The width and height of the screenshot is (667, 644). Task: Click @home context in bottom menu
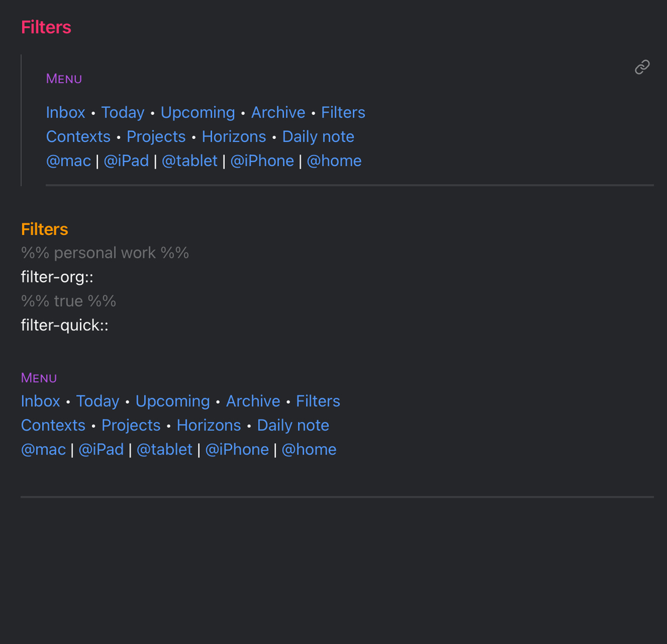click(x=309, y=450)
